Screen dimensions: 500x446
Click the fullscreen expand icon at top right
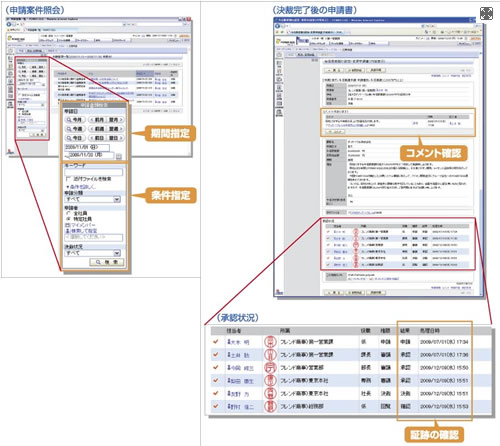(x=486, y=14)
